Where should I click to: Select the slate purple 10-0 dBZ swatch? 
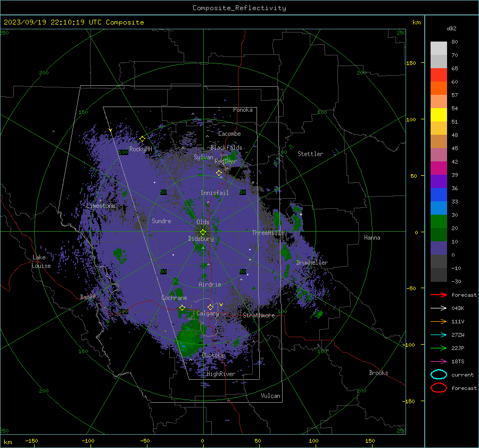coord(439,248)
